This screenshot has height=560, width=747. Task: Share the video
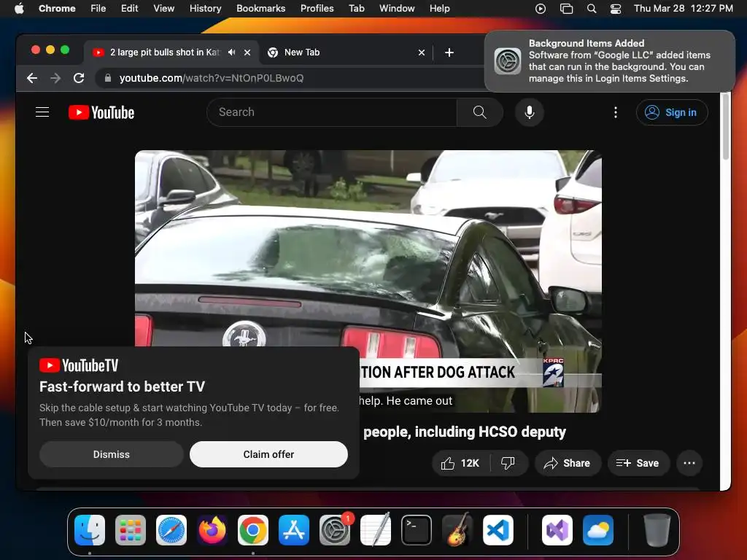pos(568,463)
